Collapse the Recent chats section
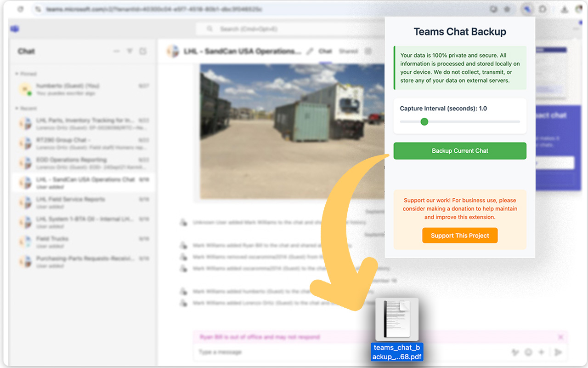The height and width of the screenshot is (368, 588). (x=16, y=108)
